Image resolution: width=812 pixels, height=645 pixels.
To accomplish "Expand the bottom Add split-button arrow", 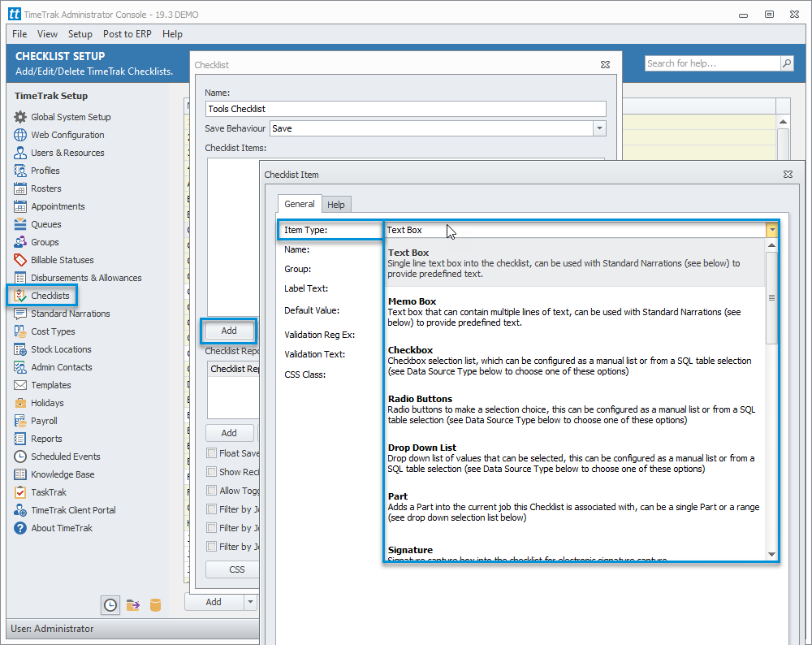I will (x=251, y=602).
